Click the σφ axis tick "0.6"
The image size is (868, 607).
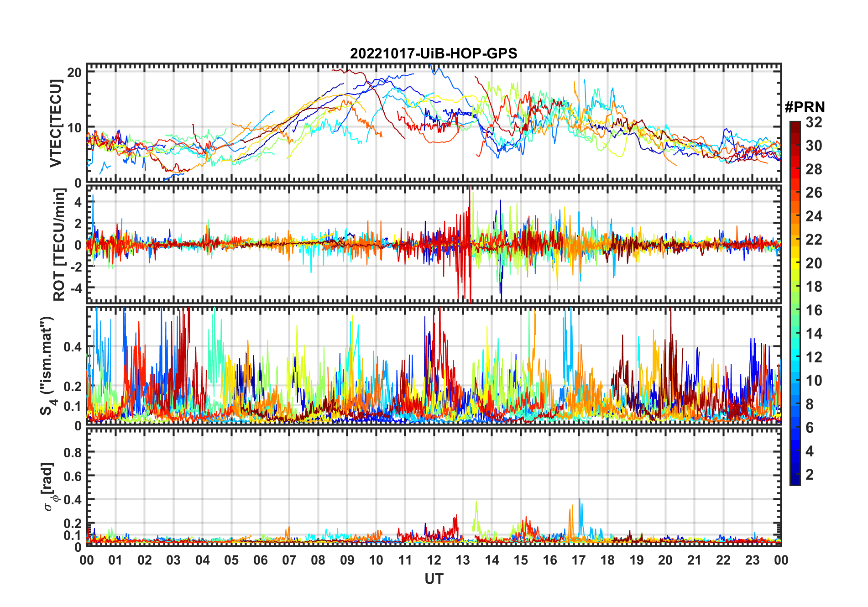[73, 476]
